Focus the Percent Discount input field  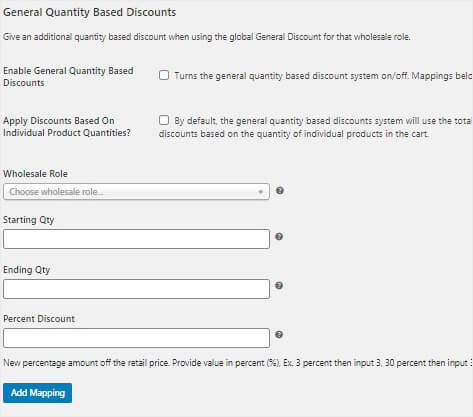click(x=136, y=338)
